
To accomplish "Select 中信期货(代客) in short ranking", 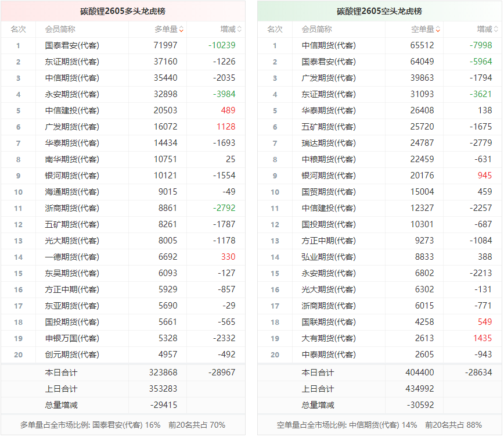I will (329, 45).
